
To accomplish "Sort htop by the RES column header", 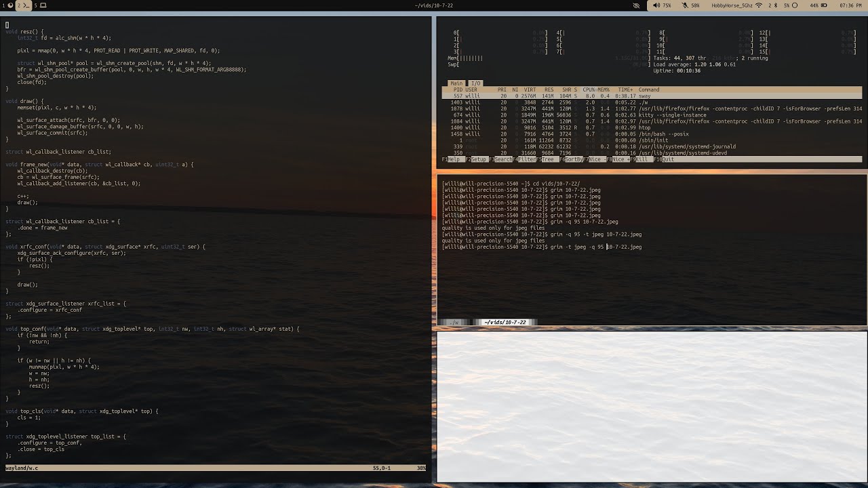I will 549,89.
